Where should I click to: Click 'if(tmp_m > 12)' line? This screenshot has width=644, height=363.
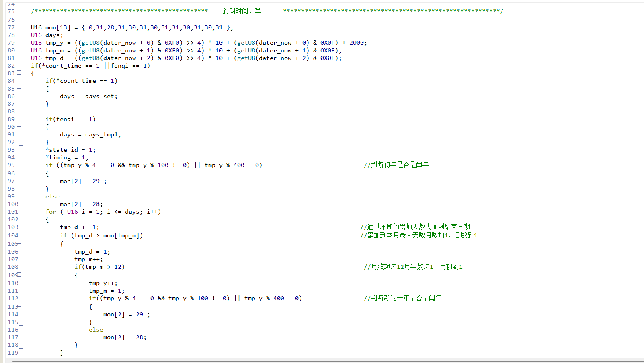coord(100,267)
